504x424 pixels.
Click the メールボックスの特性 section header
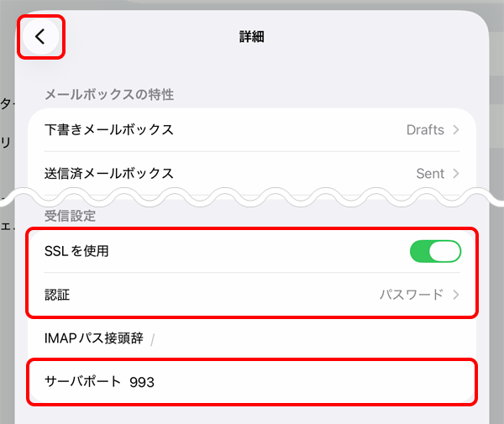[x=108, y=95]
